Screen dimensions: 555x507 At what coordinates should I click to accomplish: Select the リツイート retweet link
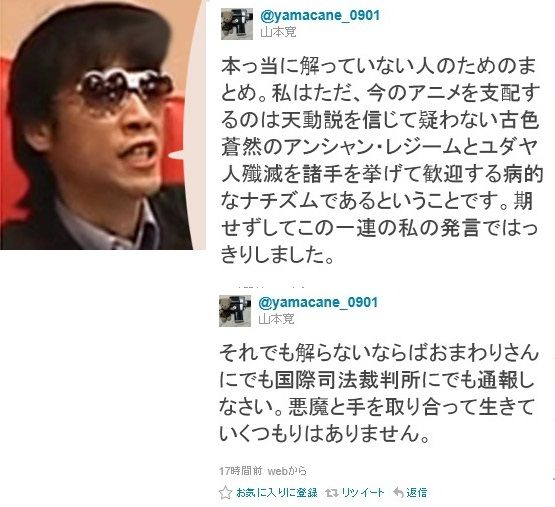363,492
